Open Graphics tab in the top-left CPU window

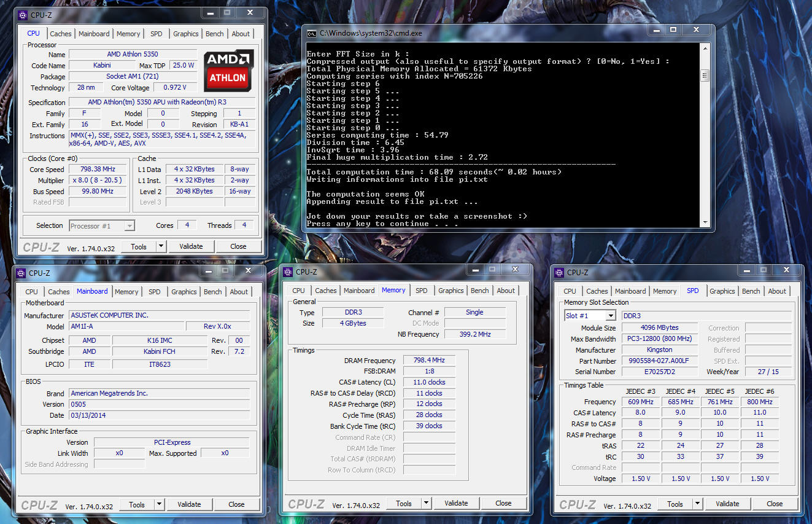(x=186, y=34)
